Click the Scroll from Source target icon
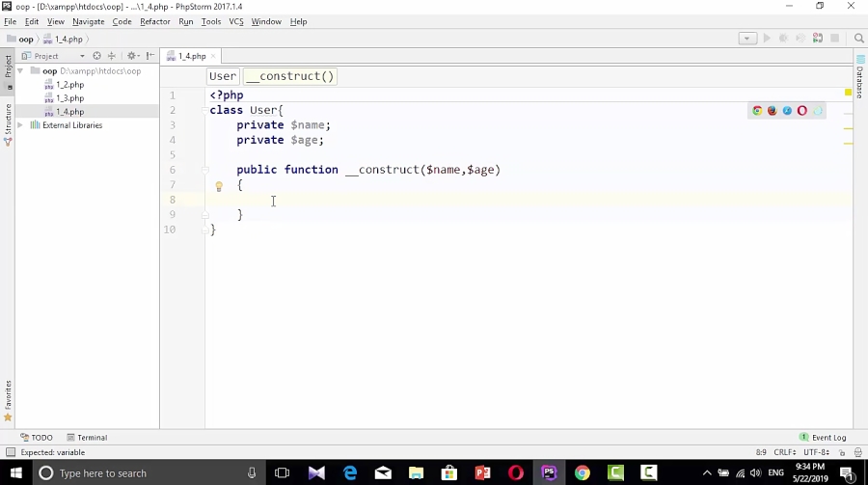 point(96,56)
